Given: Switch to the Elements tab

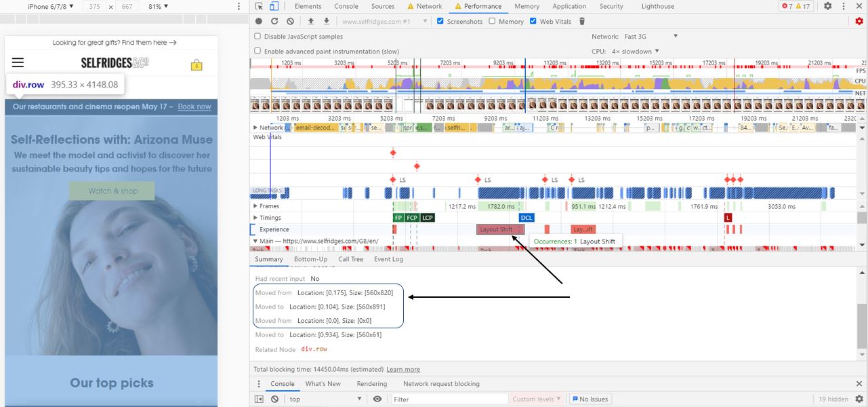Looking at the screenshot, I should pos(308,6).
